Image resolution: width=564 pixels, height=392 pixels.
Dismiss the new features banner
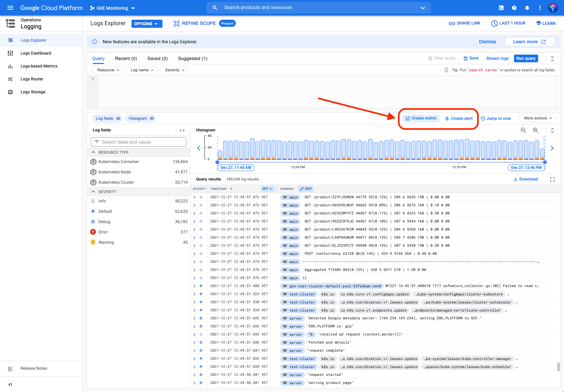pyautogui.click(x=487, y=42)
